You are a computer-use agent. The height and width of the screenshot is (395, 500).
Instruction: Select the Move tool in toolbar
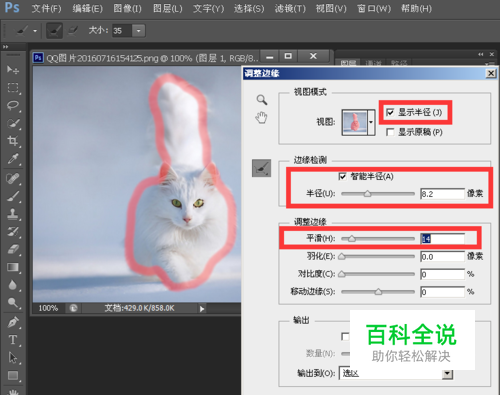pos(13,69)
